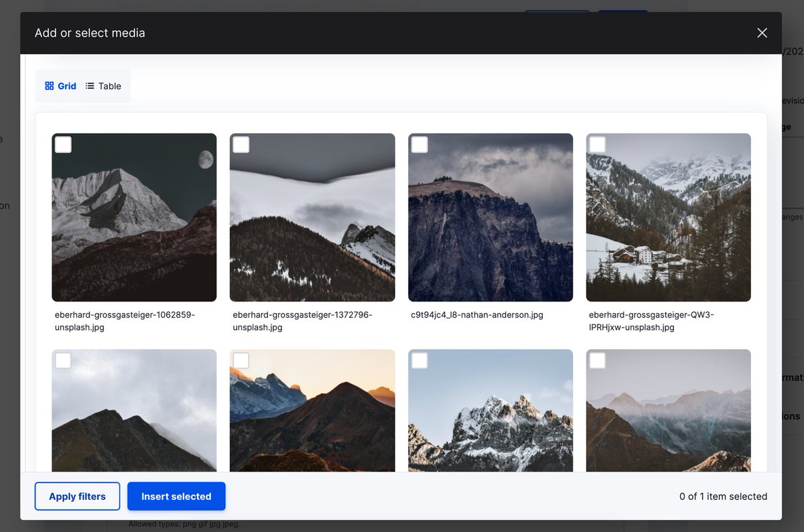804x532 pixels.
Task: Open the alpine village valley thumbnail
Action: coord(669,218)
